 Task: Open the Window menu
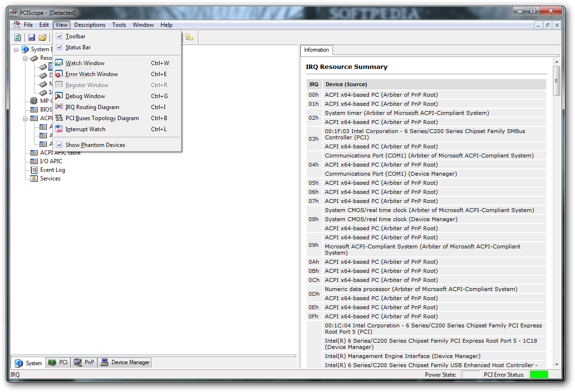143,25
